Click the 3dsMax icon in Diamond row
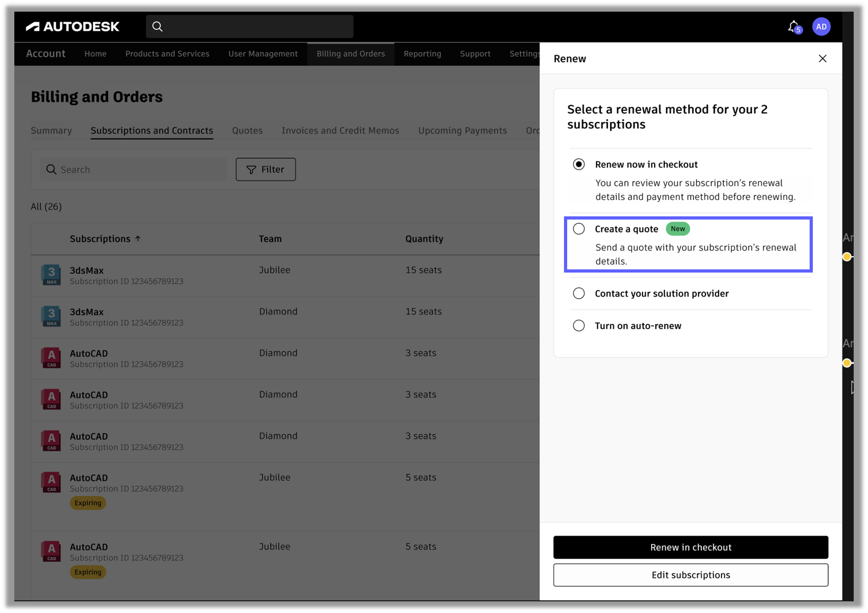868x613 pixels. tap(51, 316)
